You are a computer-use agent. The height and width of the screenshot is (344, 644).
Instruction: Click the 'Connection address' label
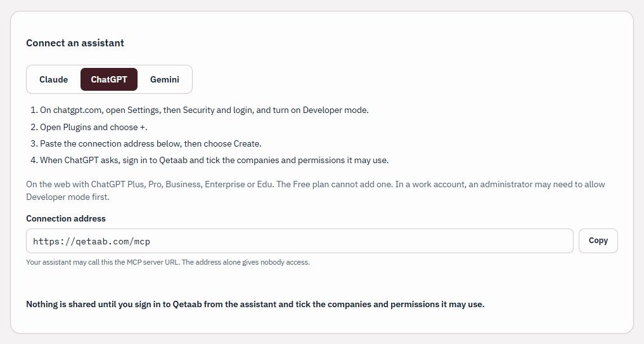point(66,218)
